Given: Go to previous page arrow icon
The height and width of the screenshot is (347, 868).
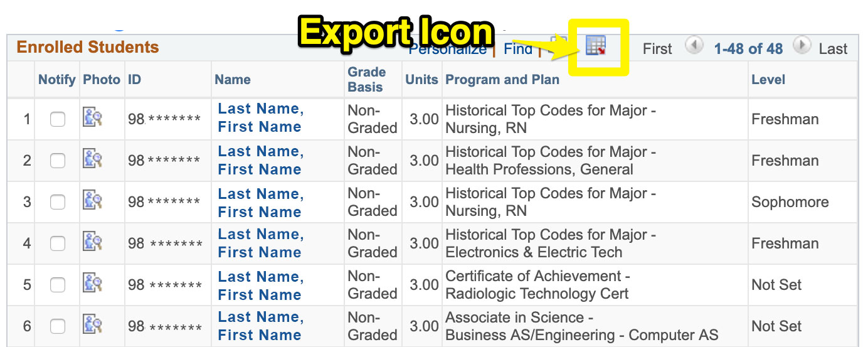Looking at the screenshot, I should click(x=694, y=46).
